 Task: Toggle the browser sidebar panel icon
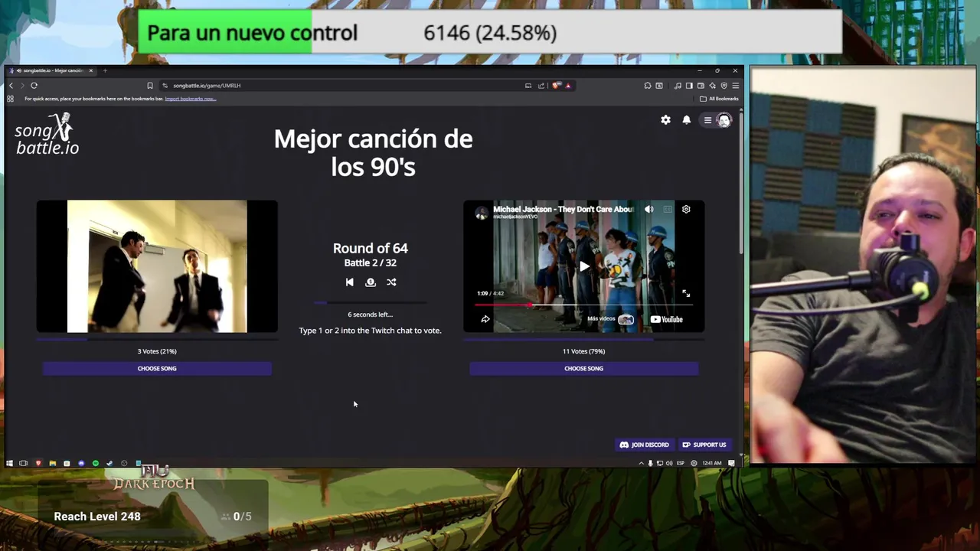point(689,86)
